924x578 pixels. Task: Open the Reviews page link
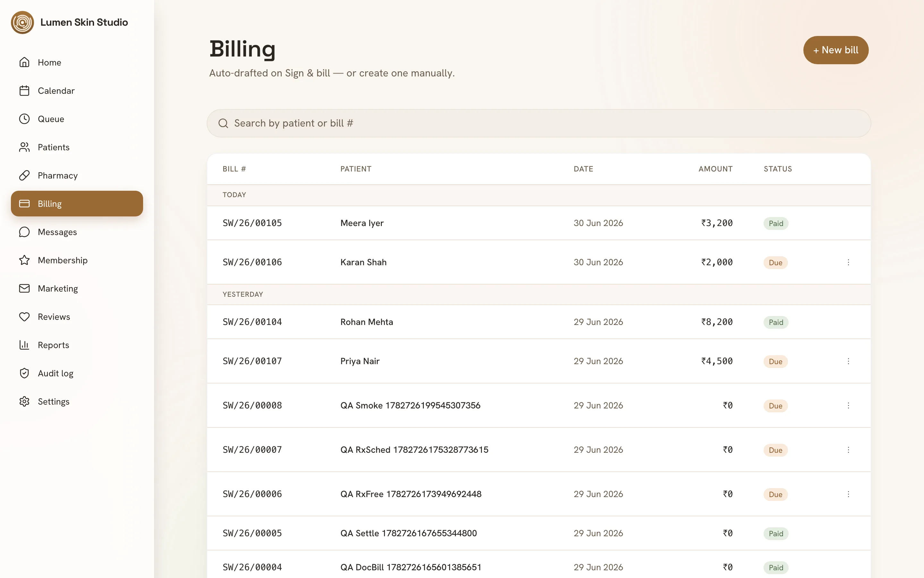pyautogui.click(x=77, y=317)
